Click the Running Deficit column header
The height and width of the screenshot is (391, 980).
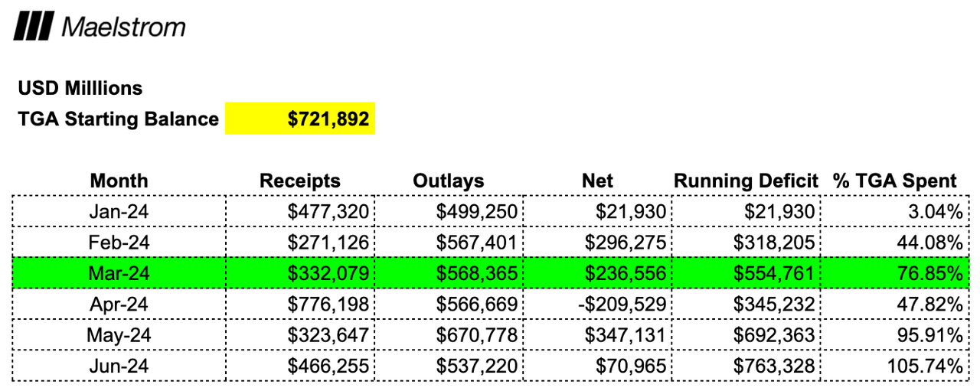pyautogui.click(x=746, y=181)
